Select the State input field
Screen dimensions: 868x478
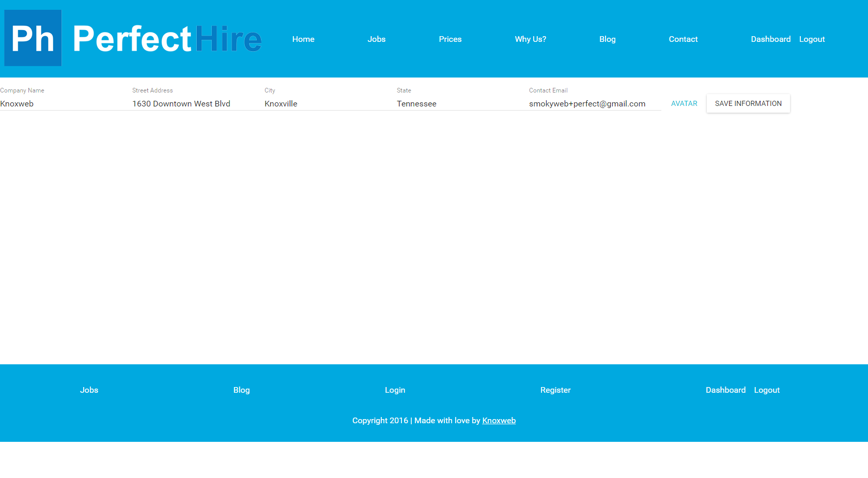463,103
